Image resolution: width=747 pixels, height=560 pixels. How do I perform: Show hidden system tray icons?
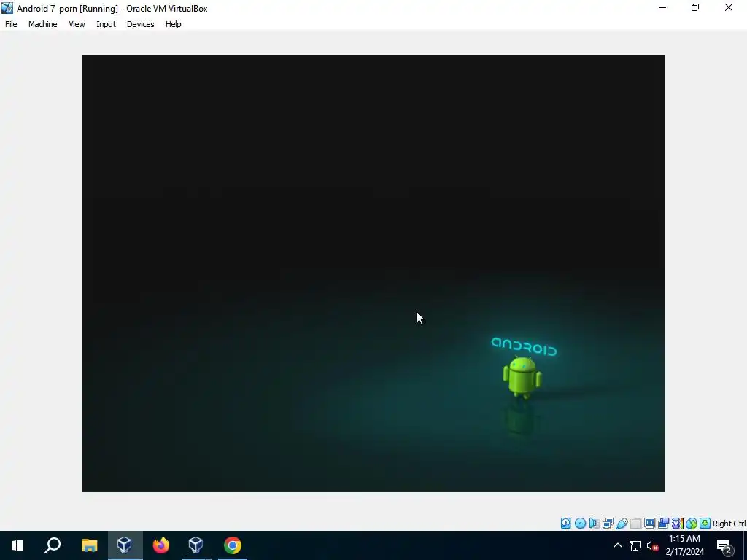click(x=617, y=545)
